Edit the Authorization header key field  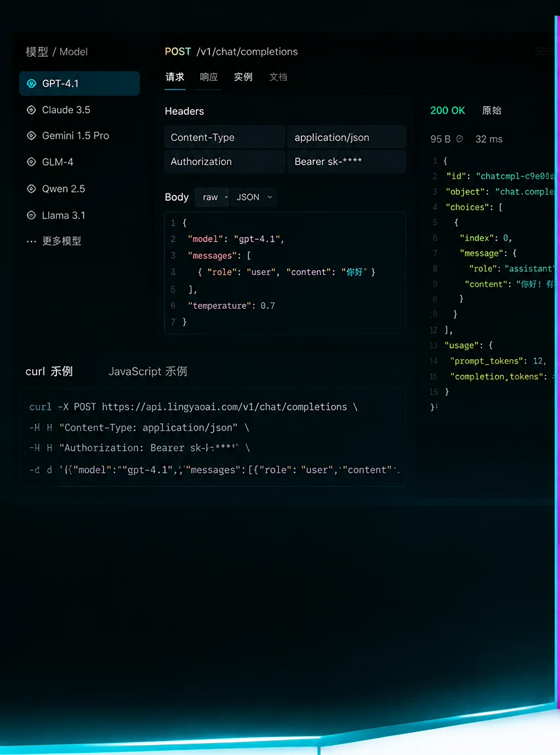225,162
